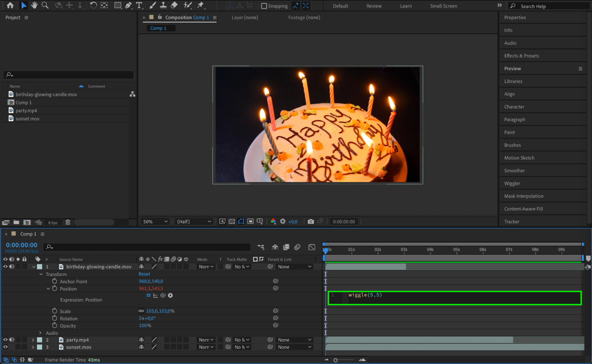Hide the sunset.mov layer
The height and width of the screenshot is (364, 592).
[5, 347]
